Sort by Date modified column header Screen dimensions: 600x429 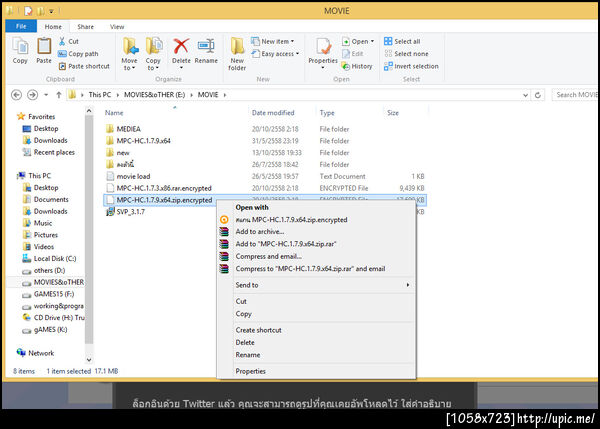tap(273, 113)
